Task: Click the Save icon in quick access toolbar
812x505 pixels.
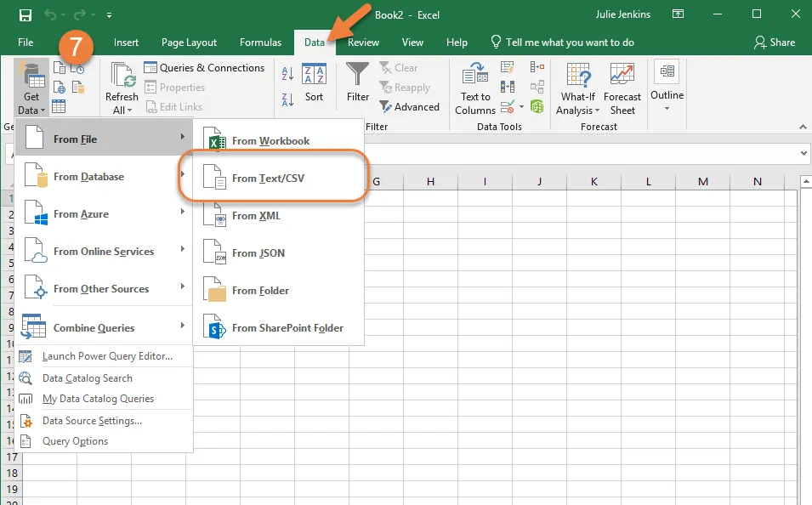Action: (25, 15)
